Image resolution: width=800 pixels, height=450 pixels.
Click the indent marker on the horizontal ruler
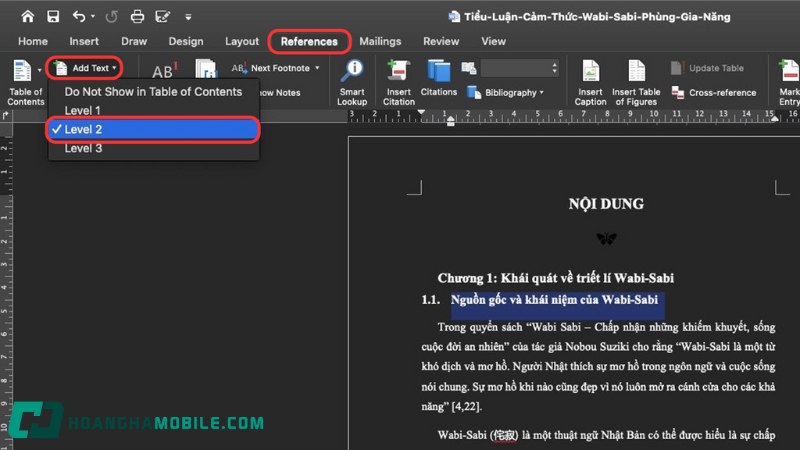[x=451, y=121]
